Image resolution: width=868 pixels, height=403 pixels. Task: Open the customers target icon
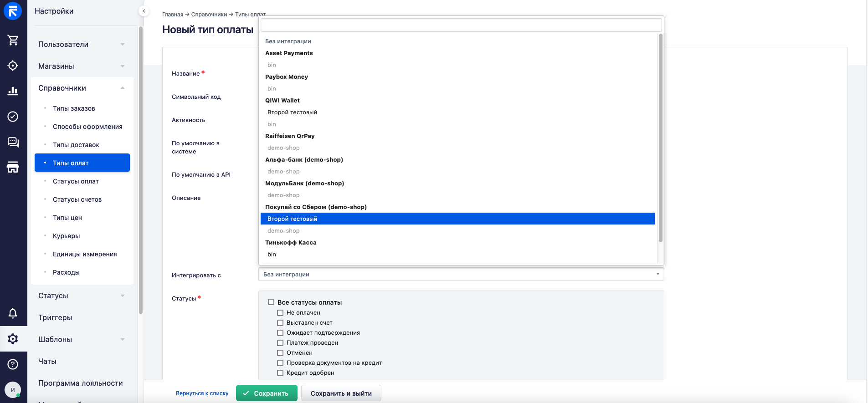[x=13, y=66]
